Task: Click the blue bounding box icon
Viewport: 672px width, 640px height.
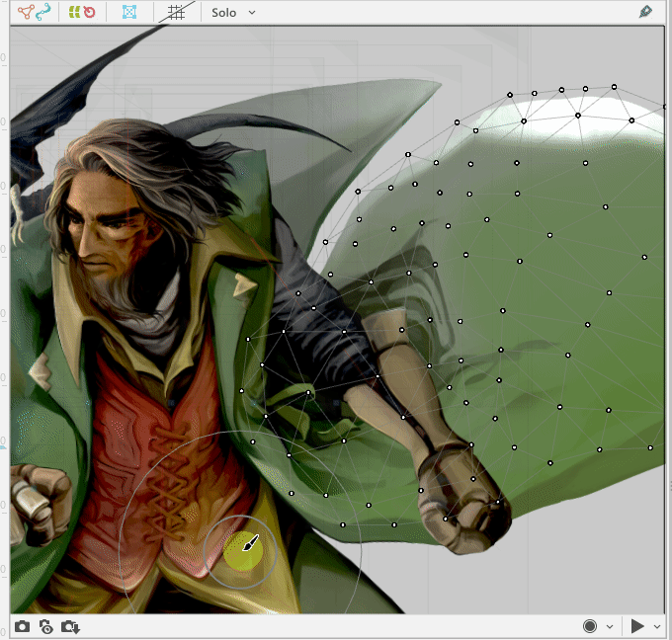Action: click(129, 12)
